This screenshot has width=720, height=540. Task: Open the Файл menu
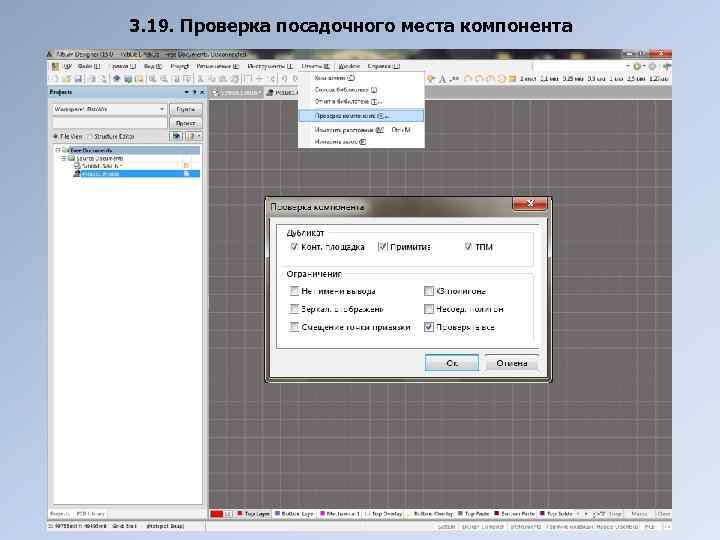tap(88, 67)
